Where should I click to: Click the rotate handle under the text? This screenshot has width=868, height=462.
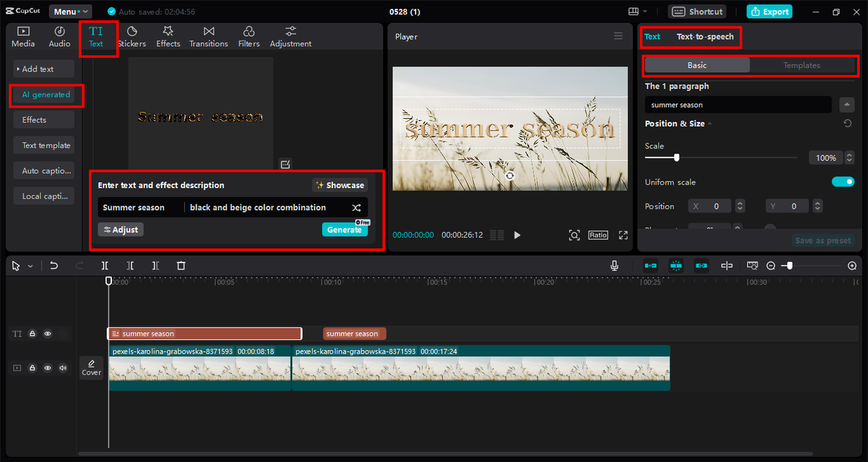pyautogui.click(x=510, y=176)
